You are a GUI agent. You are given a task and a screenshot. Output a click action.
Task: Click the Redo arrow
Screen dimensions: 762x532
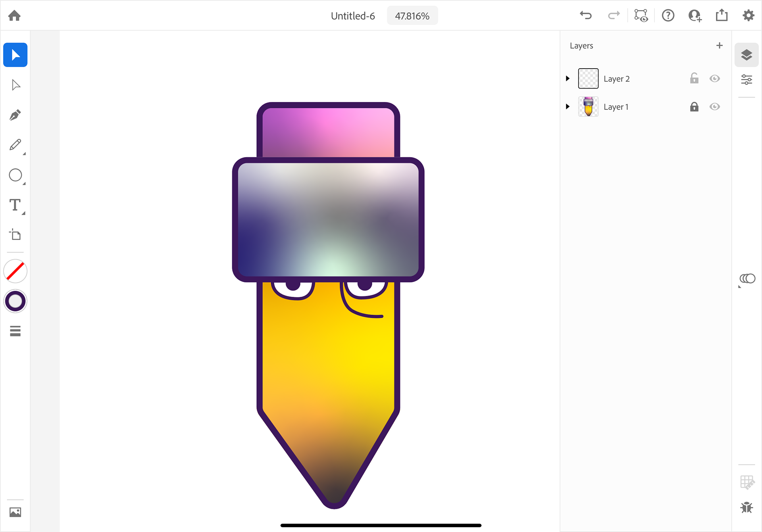click(x=614, y=15)
